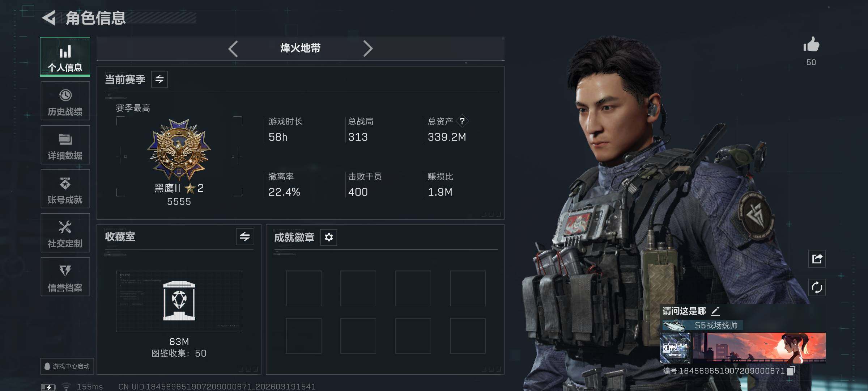The width and height of the screenshot is (868, 391).
Task: Switch to previous mode with left chevron
Action: coord(233,49)
